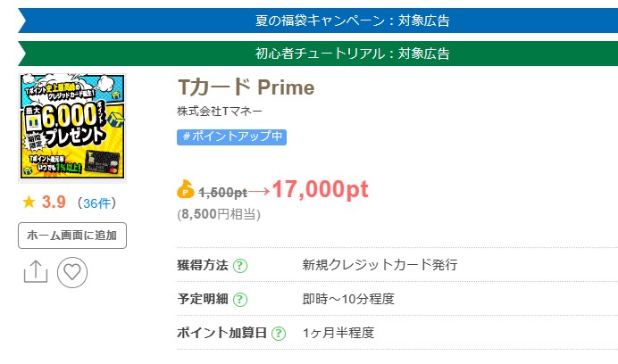Click the share icon below the banner
618x364 pixels.
(x=36, y=272)
